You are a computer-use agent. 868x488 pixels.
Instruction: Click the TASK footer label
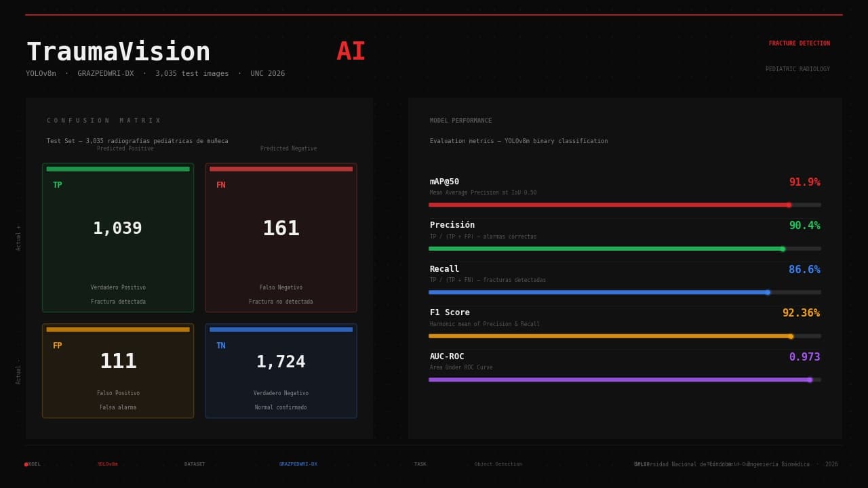click(420, 464)
